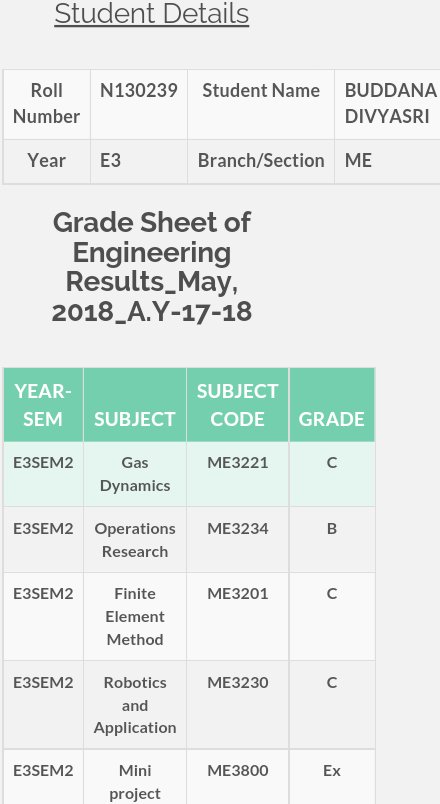Click the SUBJECT column header
Image resolution: width=440 pixels, height=804 pixels.
(135, 405)
